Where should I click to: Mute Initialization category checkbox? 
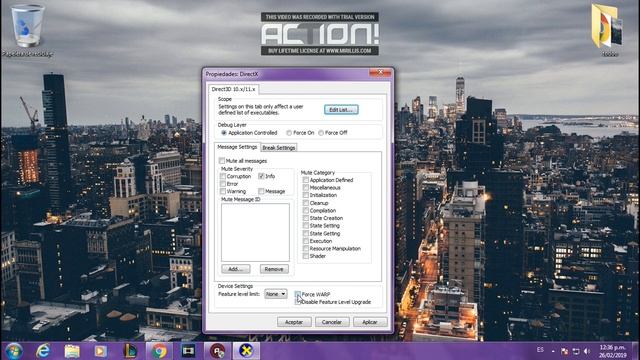(x=305, y=195)
